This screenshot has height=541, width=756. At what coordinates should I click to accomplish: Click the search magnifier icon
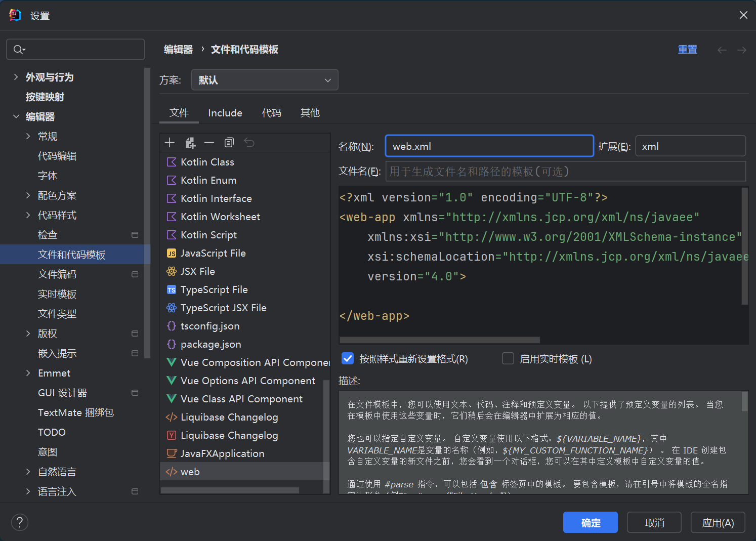[x=19, y=49]
